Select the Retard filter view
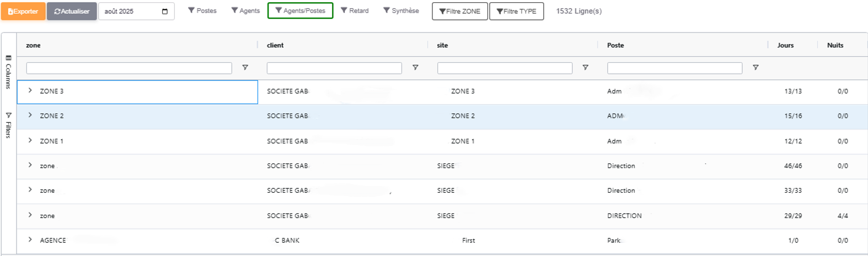 pyautogui.click(x=354, y=10)
